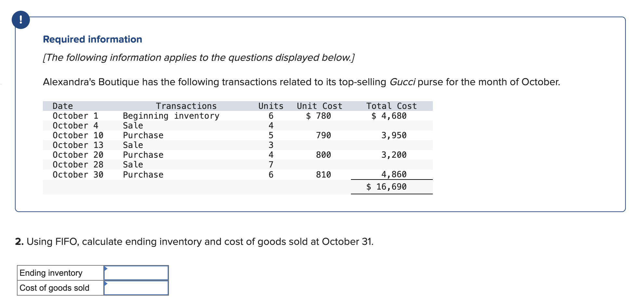The width and height of the screenshot is (644, 307).
Task: Click the Units column header
Action: coord(271,106)
